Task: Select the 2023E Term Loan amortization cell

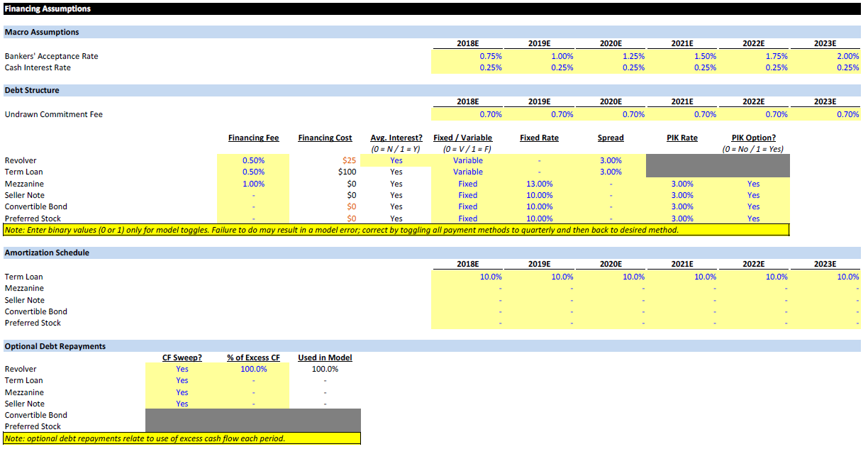Action: (x=825, y=277)
